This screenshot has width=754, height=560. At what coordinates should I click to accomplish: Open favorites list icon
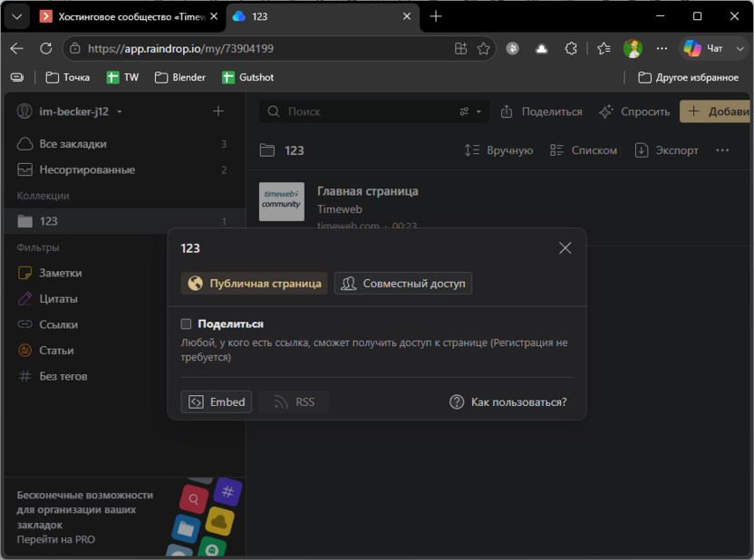(604, 49)
